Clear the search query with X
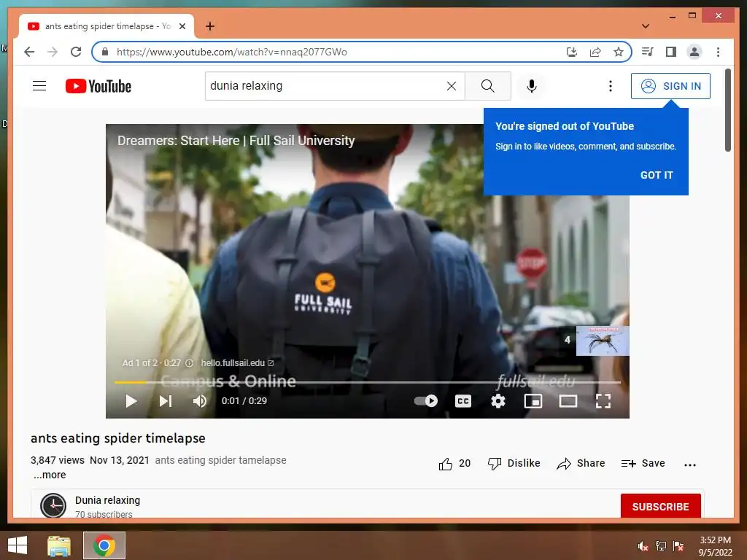The height and width of the screenshot is (560, 747). pyautogui.click(x=451, y=86)
